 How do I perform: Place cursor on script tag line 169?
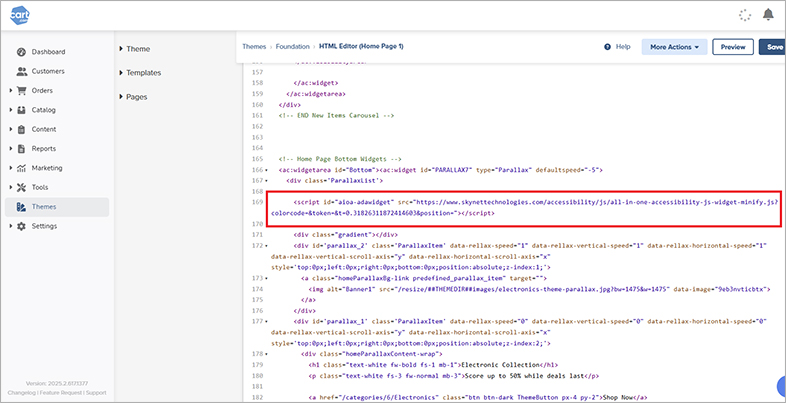coord(500,202)
